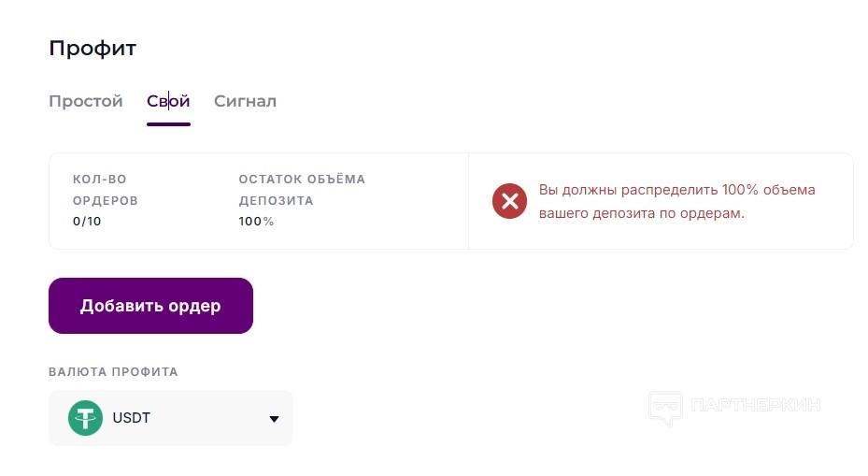
Task: Select the Свой profit tab
Action: pyautogui.click(x=168, y=101)
